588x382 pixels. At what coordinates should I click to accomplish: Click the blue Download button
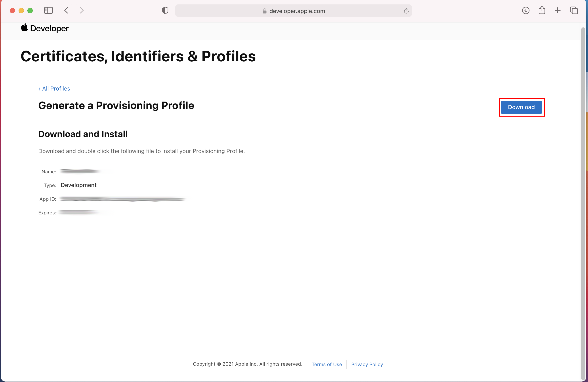[521, 107]
